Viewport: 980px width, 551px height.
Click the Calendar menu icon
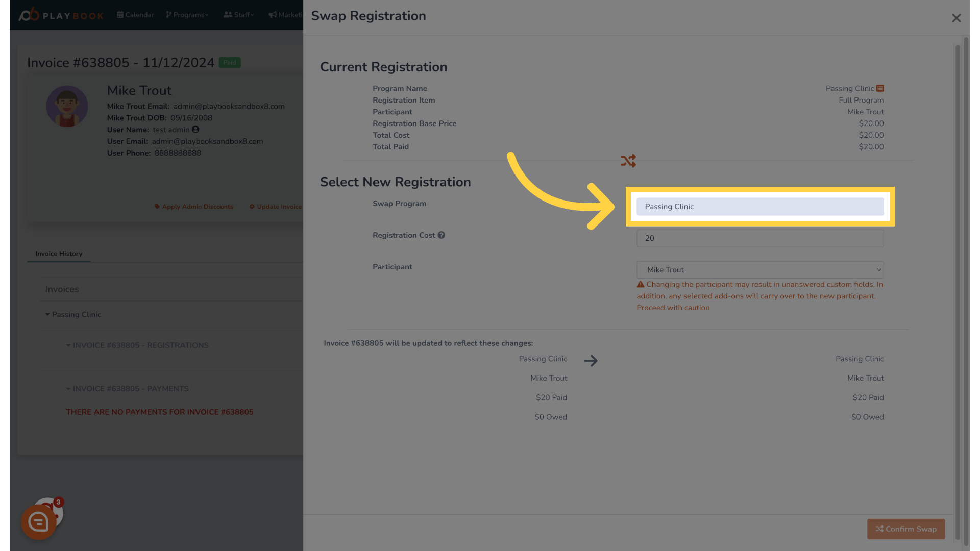pyautogui.click(x=120, y=14)
